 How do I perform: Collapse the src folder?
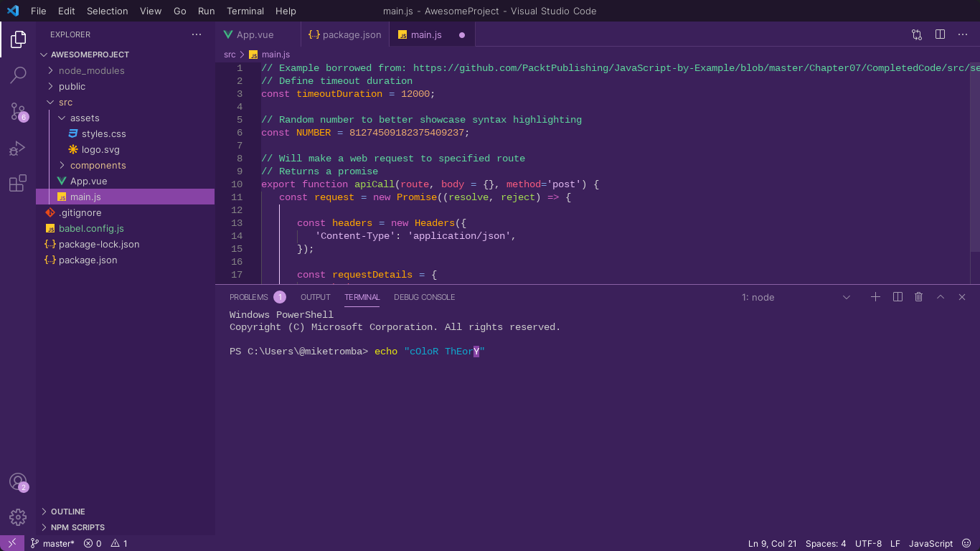65,102
